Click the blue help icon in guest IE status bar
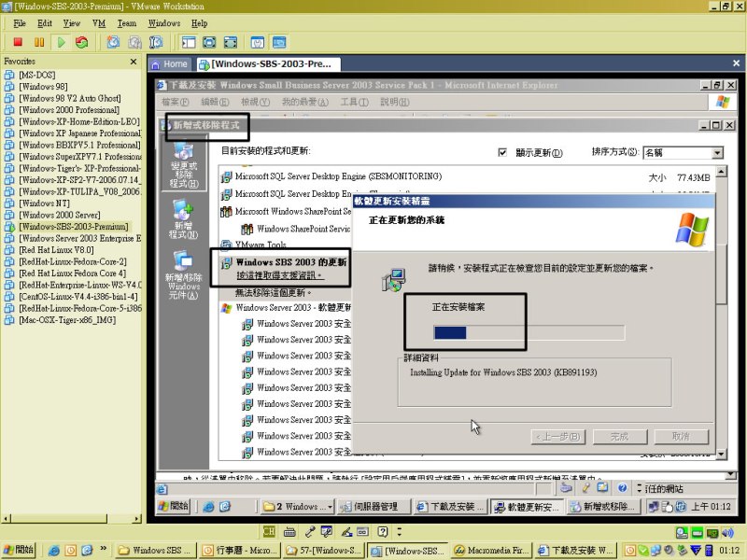Viewport: 747px width, 560px height. tap(622, 487)
